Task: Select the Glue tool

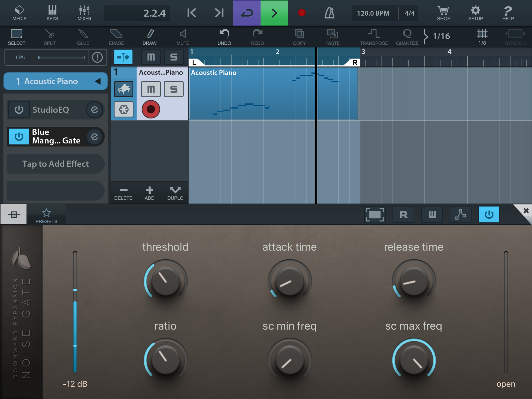Action: [83, 37]
